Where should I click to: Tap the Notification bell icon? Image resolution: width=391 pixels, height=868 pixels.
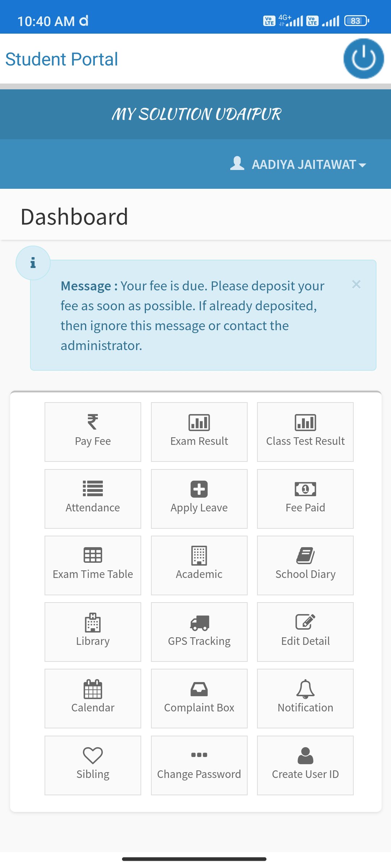[x=306, y=689]
